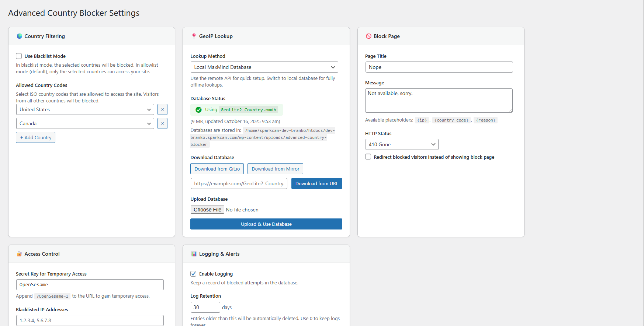Open the Lookup Method dropdown
644x326 pixels.
pos(264,67)
